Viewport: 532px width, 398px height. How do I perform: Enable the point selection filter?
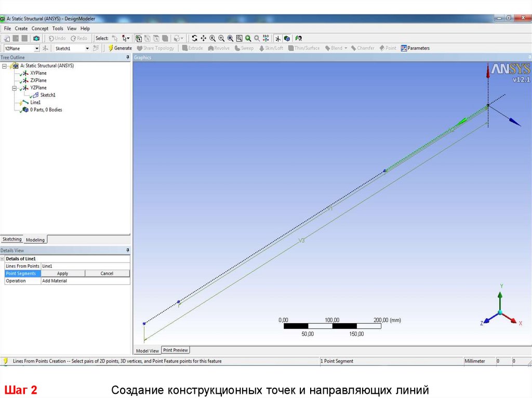tap(139, 38)
